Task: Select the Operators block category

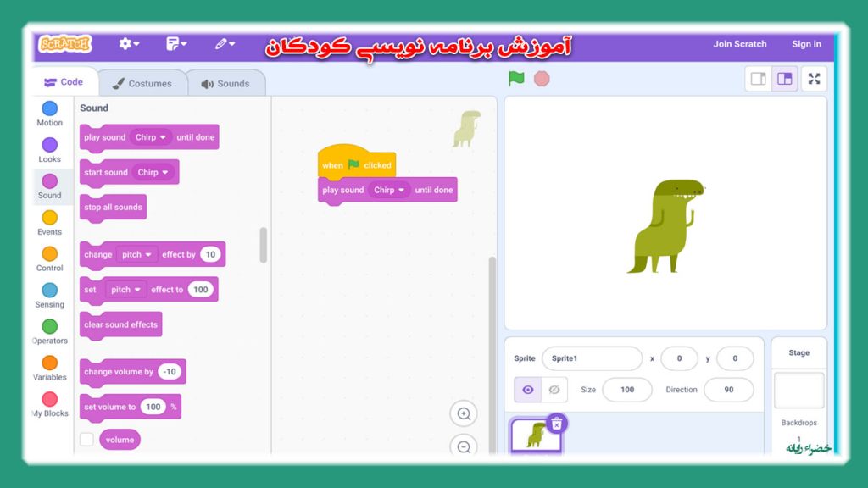Action: [50, 332]
